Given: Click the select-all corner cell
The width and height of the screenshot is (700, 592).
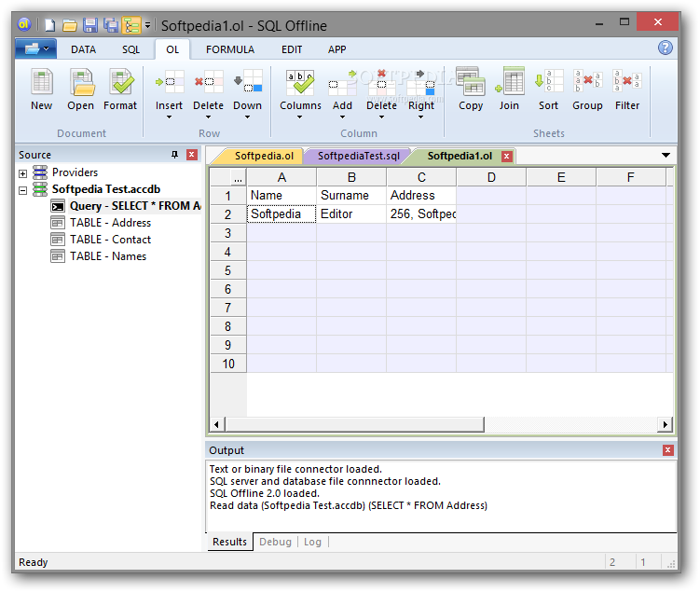Looking at the screenshot, I should (228, 177).
